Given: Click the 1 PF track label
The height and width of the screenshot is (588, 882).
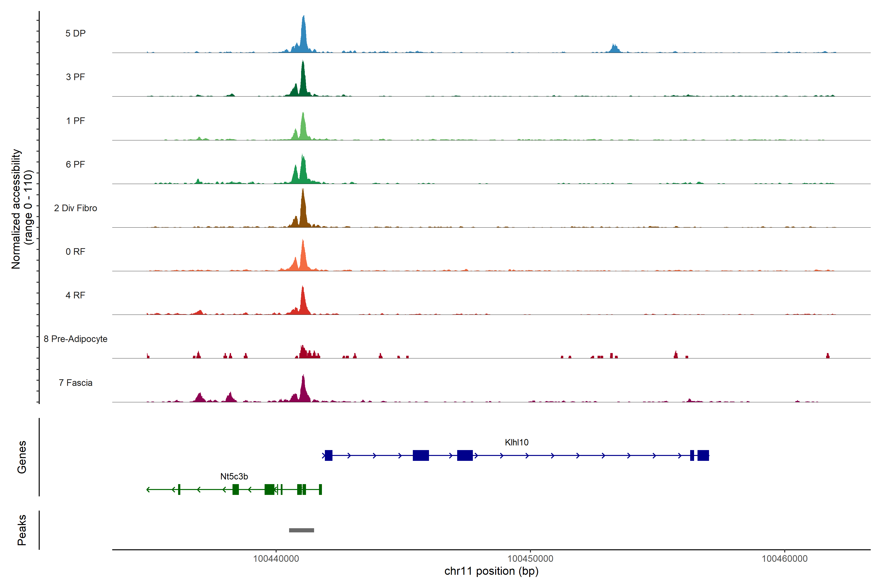Looking at the screenshot, I should coord(75,121).
